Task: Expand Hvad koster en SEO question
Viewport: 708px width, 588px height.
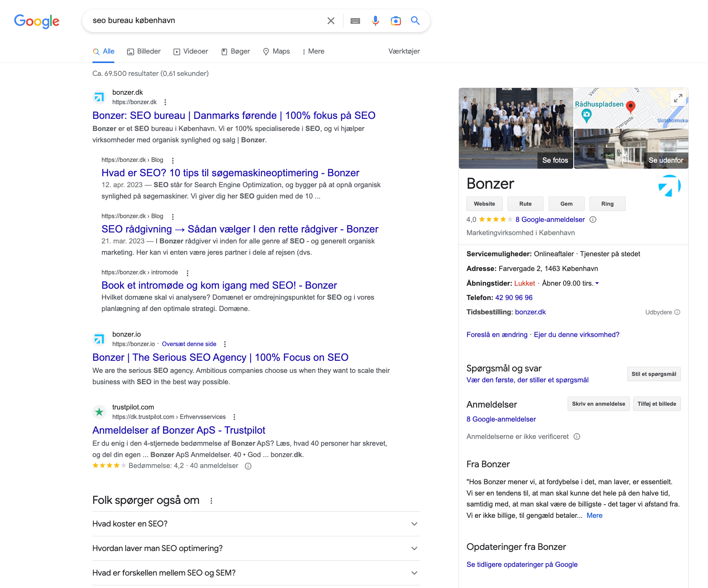Action: coord(256,524)
